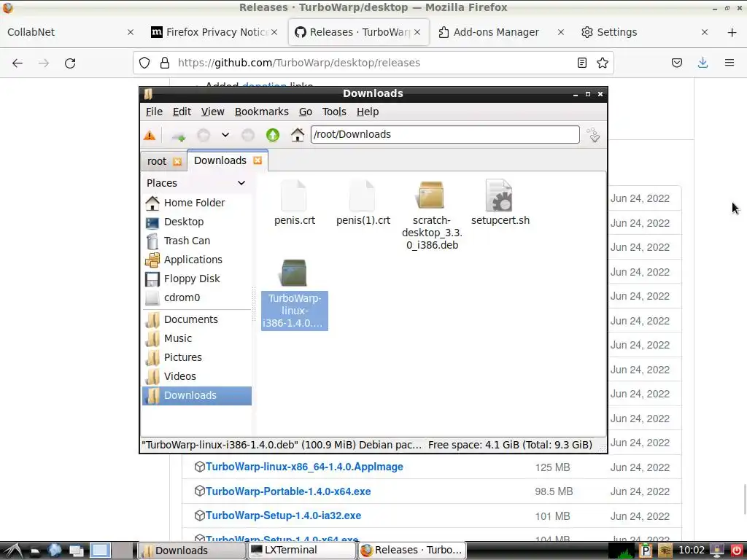Select the TurboWarp-linux-i386 deb package icon
Image resolution: width=747 pixels, height=560 pixels.
(294, 273)
